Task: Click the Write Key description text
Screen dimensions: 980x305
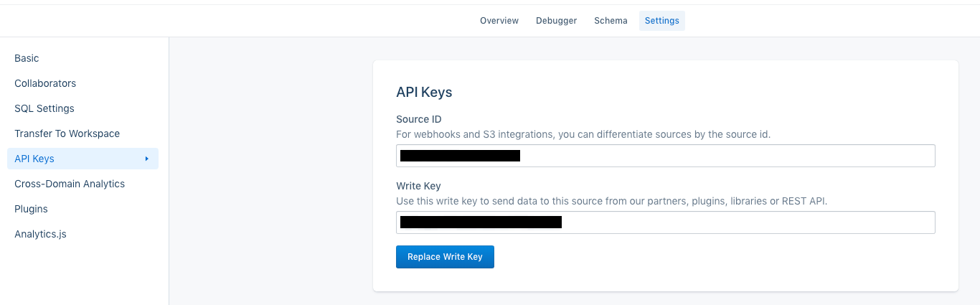Action: pos(611,201)
